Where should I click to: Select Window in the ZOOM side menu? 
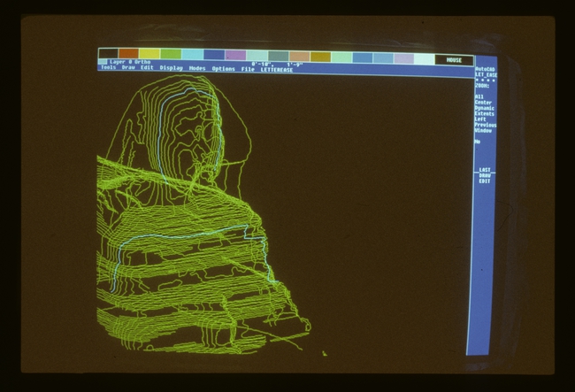(x=483, y=130)
